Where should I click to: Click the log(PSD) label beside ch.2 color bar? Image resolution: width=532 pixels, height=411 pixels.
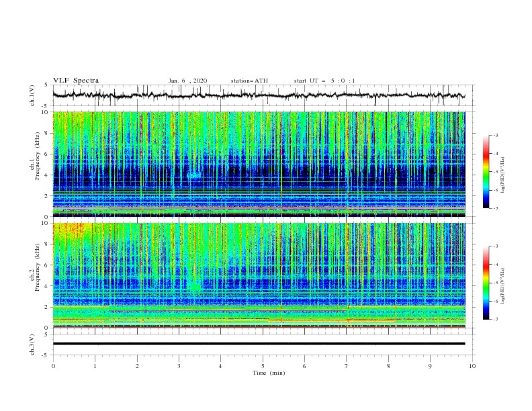coord(502,285)
